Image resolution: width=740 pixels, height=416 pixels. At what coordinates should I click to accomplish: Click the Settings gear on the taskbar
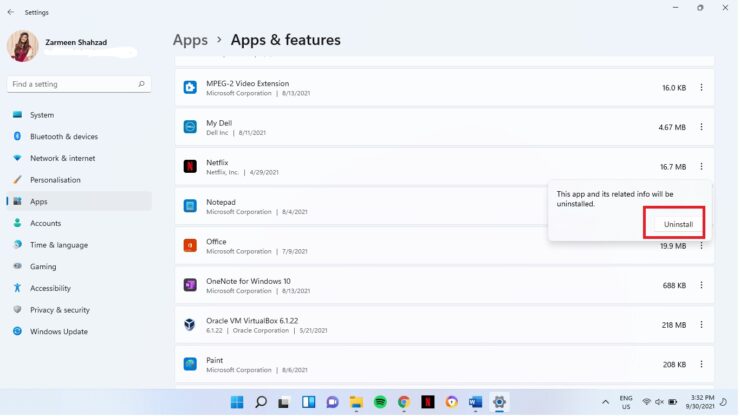[499, 402]
